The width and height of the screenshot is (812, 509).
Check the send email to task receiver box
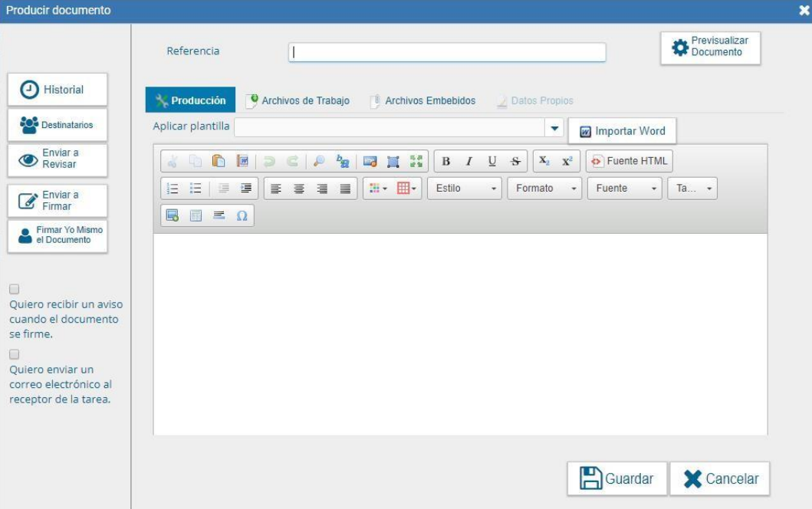[15, 354]
